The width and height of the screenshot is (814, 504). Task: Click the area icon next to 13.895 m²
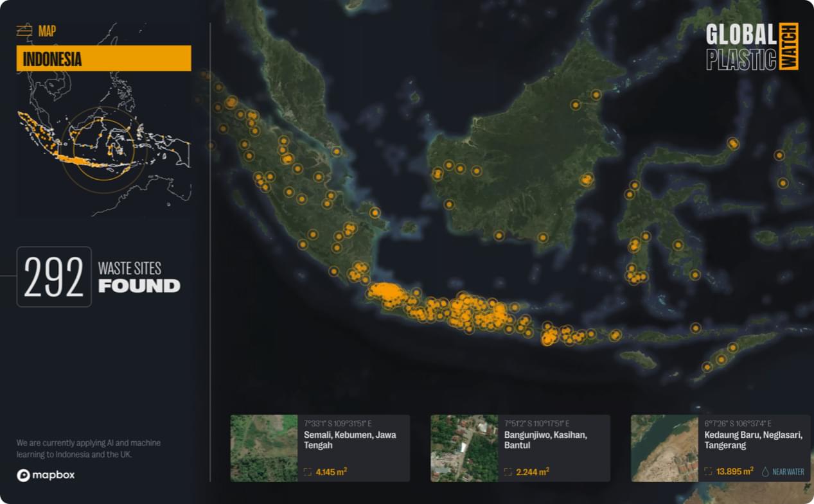(708, 472)
